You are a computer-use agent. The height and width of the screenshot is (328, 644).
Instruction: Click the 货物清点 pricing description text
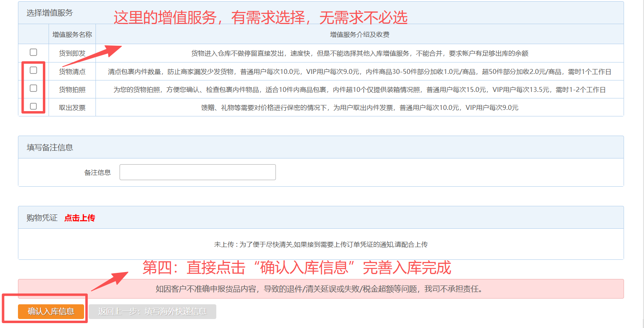[360, 71]
